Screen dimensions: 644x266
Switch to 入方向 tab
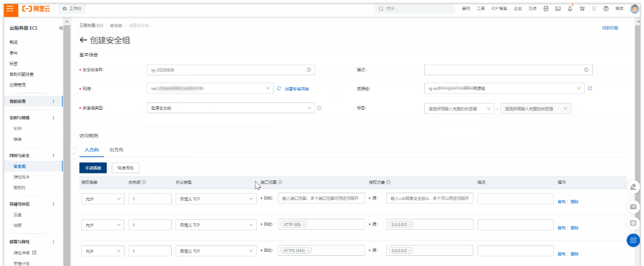pyautogui.click(x=92, y=150)
